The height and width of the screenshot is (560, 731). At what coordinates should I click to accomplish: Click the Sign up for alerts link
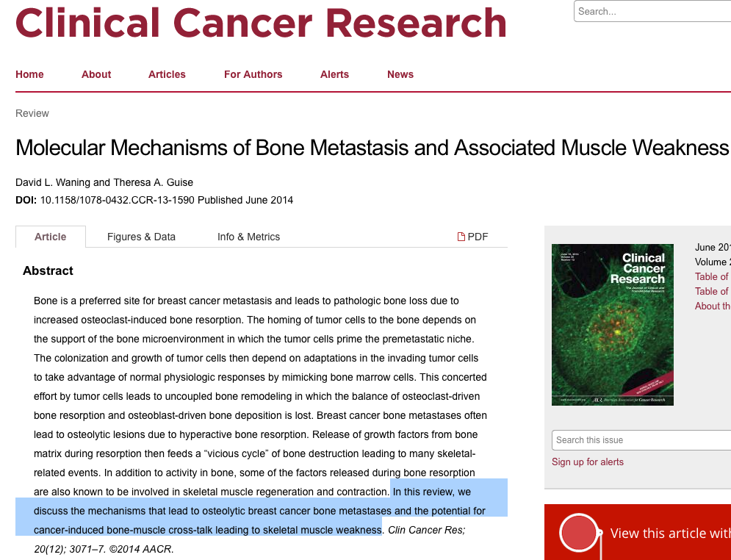(x=588, y=462)
